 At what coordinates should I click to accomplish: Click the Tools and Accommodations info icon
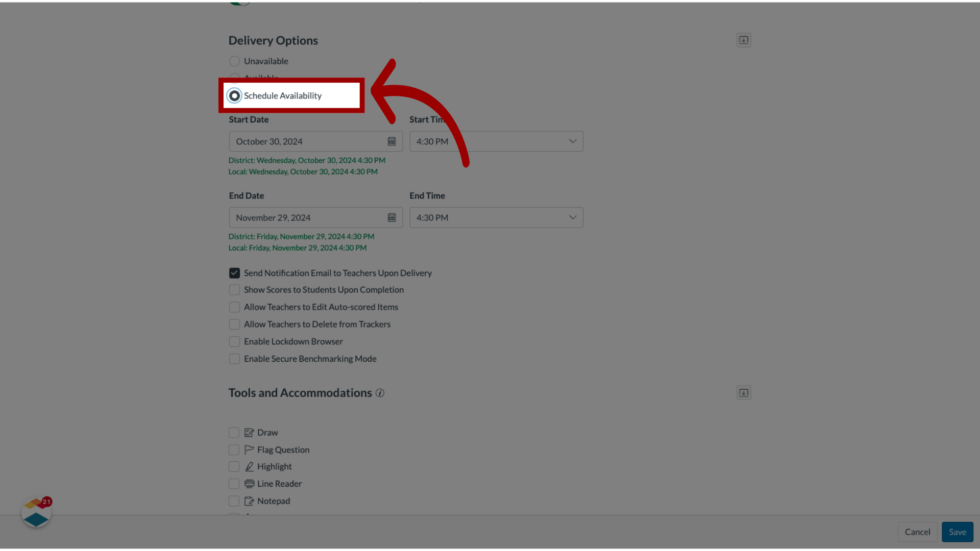pos(380,393)
